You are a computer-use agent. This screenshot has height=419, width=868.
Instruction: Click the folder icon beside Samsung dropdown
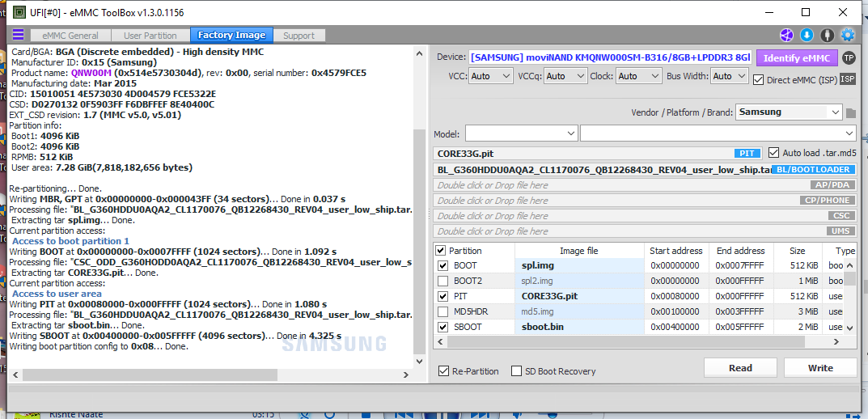point(851,113)
